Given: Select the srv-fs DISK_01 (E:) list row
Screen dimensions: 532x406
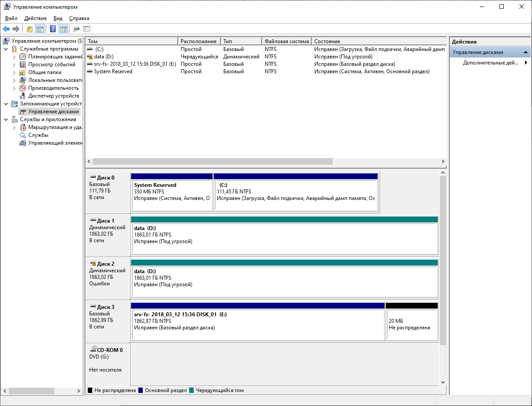Looking at the screenshot, I should 266,64.
